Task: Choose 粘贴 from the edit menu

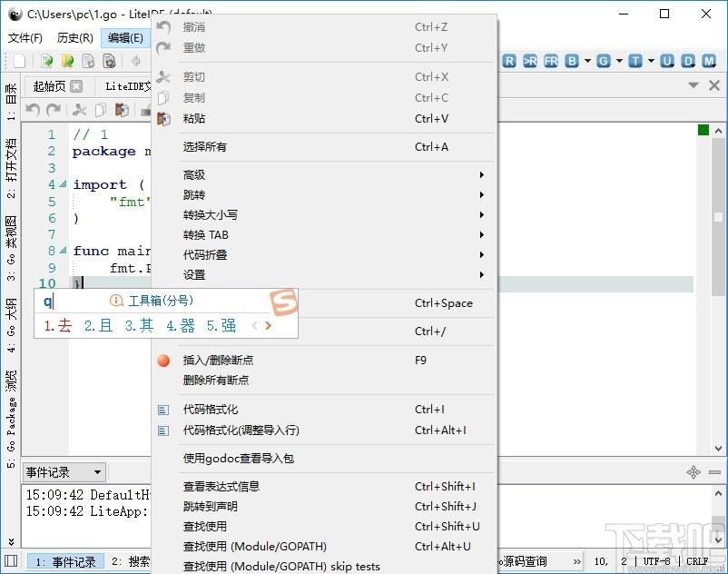Action: click(x=325, y=118)
